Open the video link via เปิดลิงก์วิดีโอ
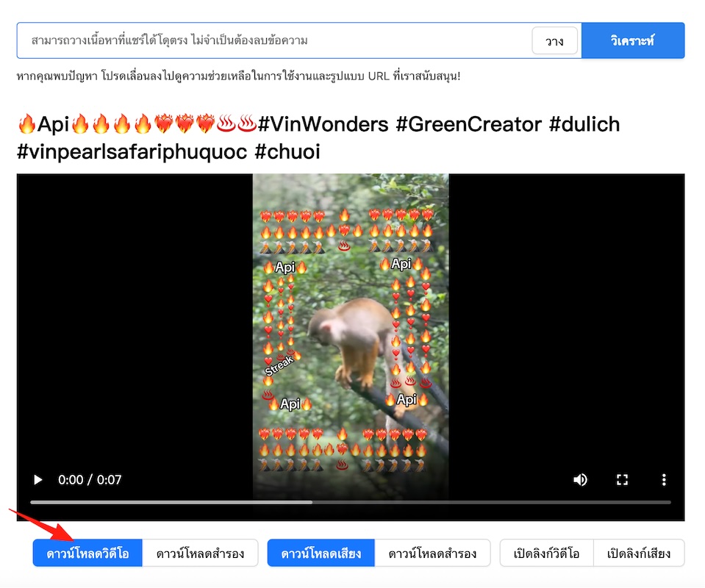705x588 pixels. point(547,553)
